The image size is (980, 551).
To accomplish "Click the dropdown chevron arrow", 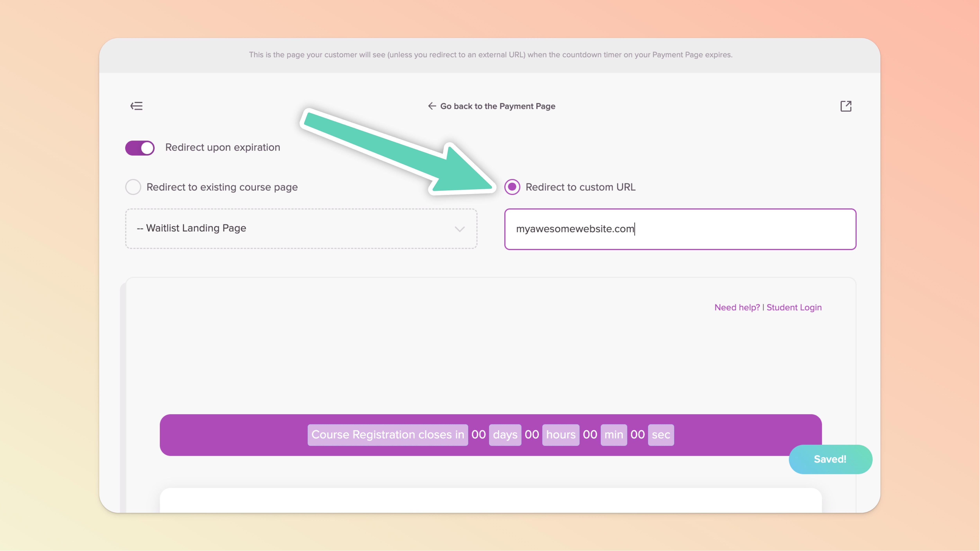I will tap(459, 229).
